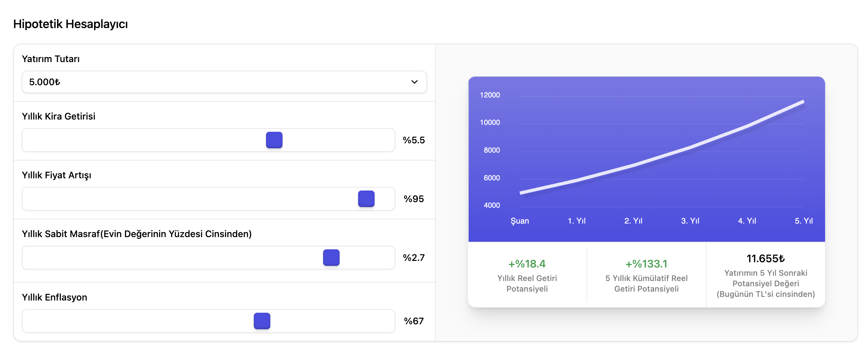Click the chevron arrow in investment amount box
Viewport: 868px width, 354px height.
(414, 82)
